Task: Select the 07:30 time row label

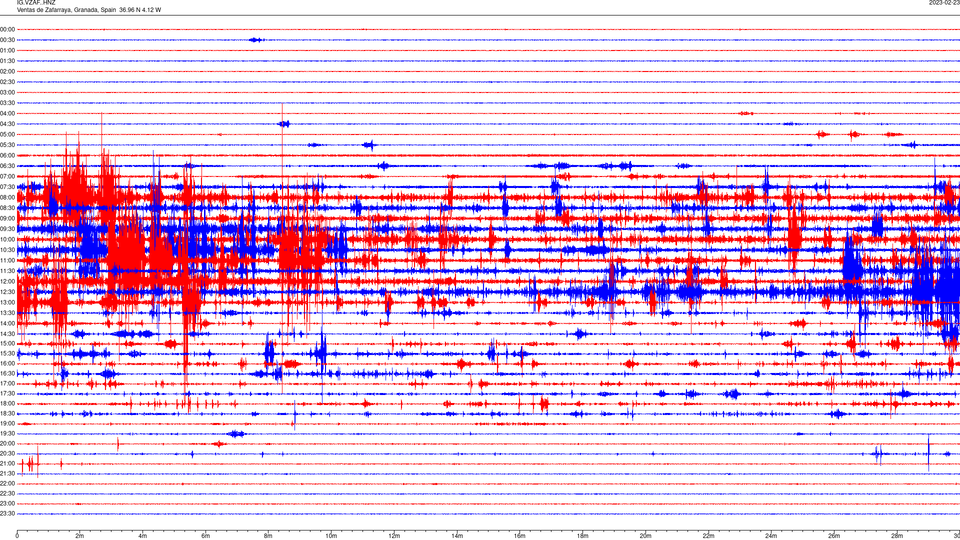Action: (x=7, y=187)
